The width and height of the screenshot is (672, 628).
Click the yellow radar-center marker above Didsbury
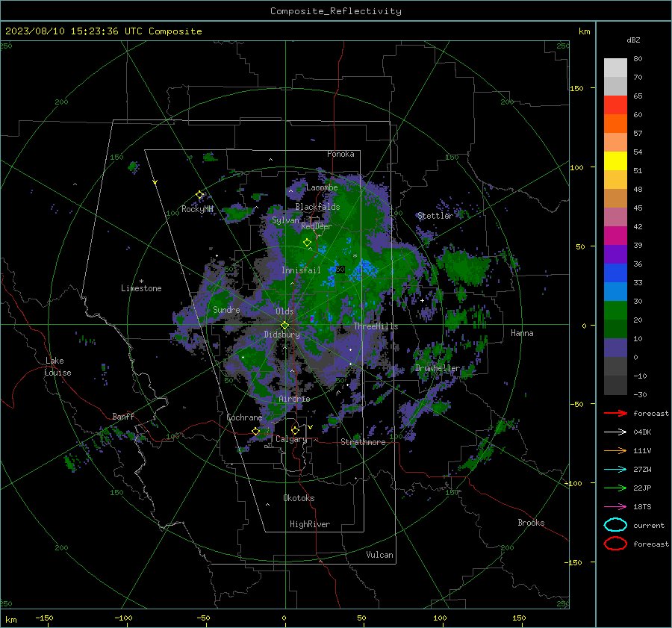click(285, 326)
